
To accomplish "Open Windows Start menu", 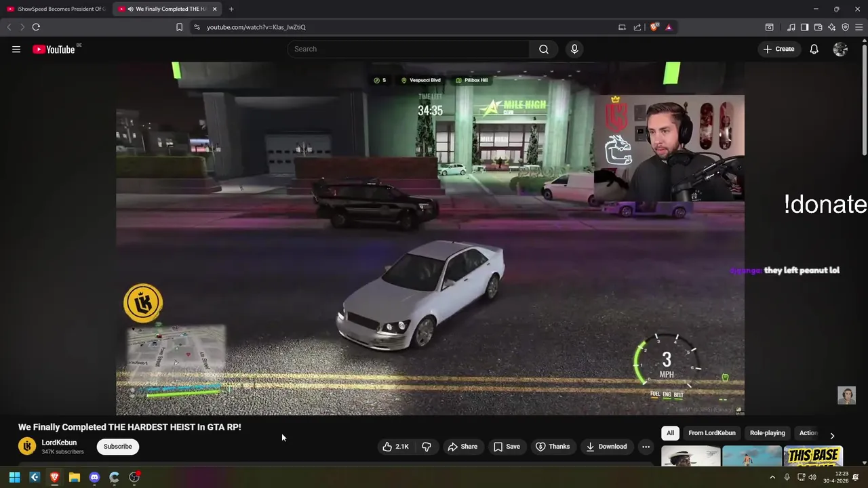I will coord(14,477).
